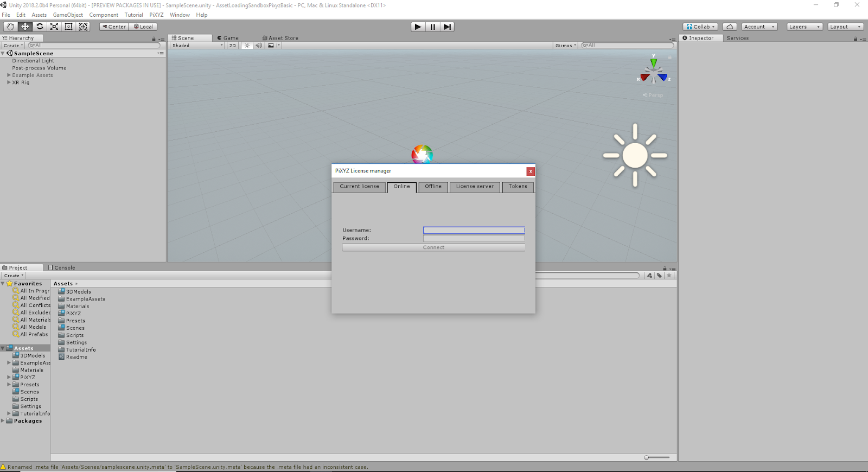The image size is (868, 472).
Task: Open the Layers dropdown
Action: click(804, 27)
